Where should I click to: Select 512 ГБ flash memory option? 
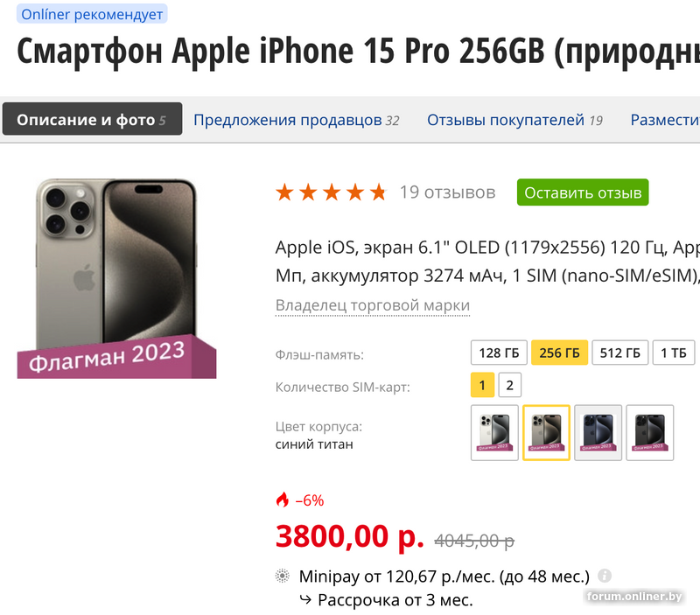click(x=619, y=353)
